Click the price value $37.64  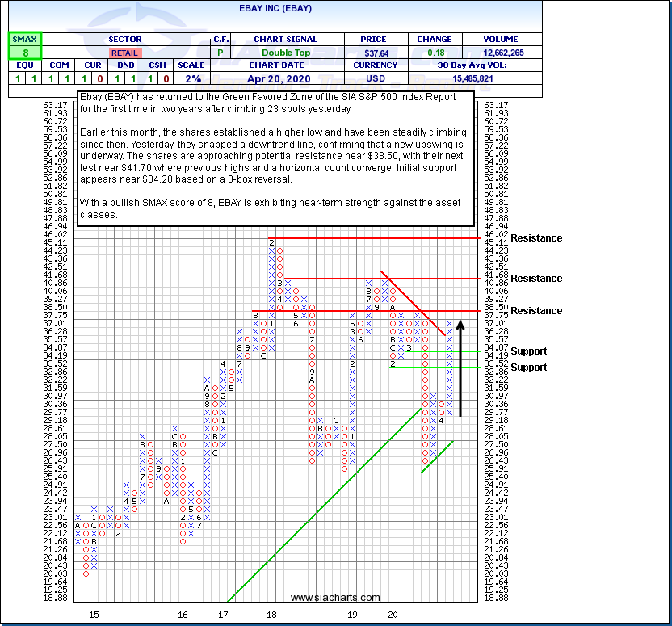point(377,53)
